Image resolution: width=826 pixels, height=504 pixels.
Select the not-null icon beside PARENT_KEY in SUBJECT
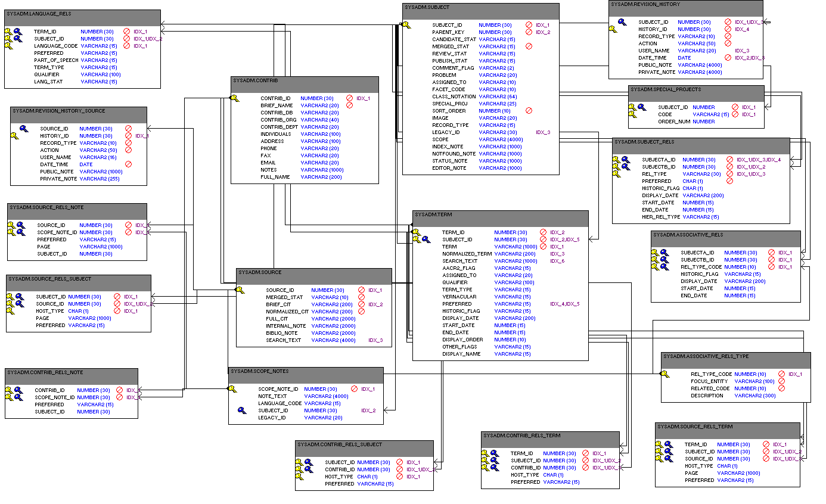click(529, 32)
